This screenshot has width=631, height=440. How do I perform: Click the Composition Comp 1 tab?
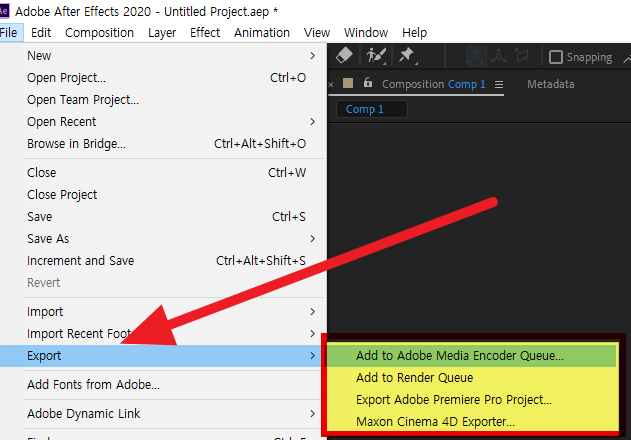433,84
